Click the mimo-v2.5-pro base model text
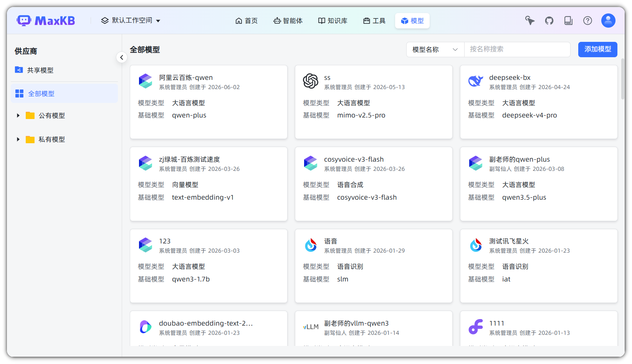Viewport: 632px width, 364px height. pos(361,115)
